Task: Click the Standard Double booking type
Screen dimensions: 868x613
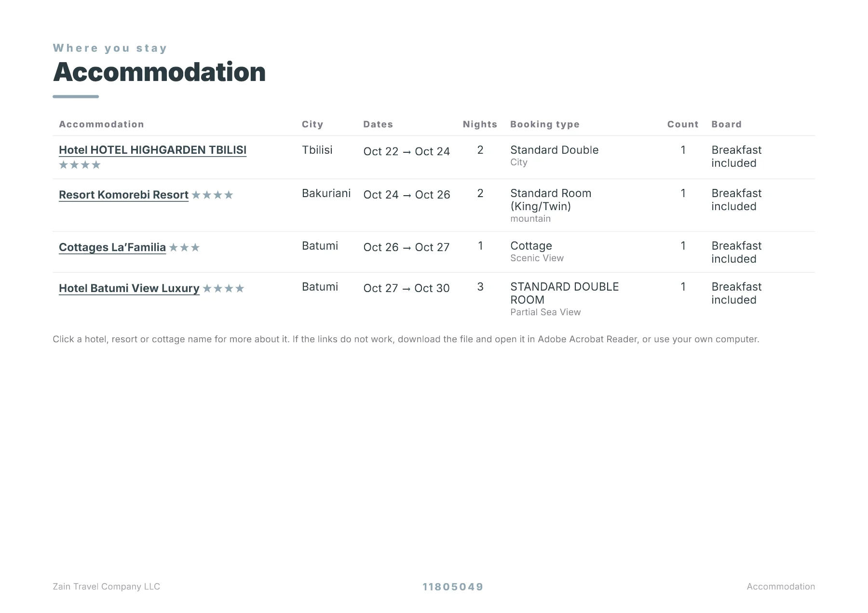Action: [555, 150]
